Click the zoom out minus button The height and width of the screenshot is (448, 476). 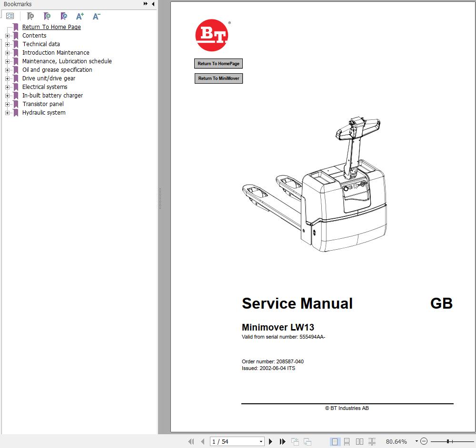424,441
